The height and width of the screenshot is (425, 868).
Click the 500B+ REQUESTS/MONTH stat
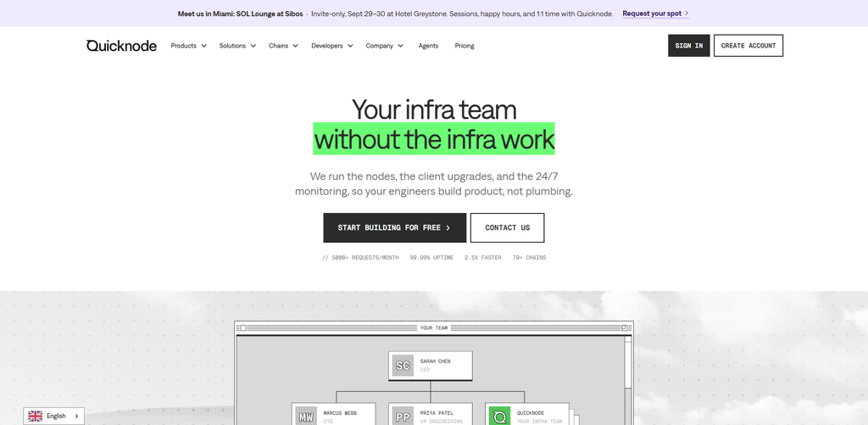tap(360, 258)
